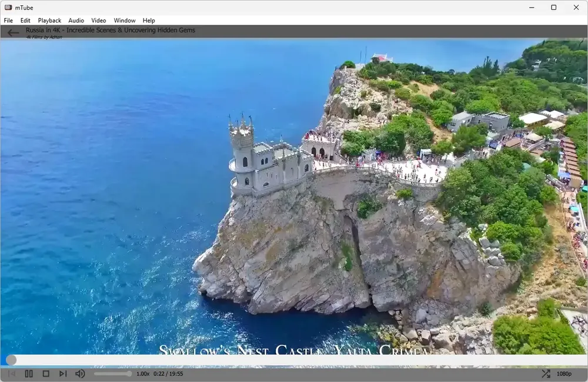This screenshot has width=588, height=382.
Task: Skip to the next video
Action: click(63, 374)
